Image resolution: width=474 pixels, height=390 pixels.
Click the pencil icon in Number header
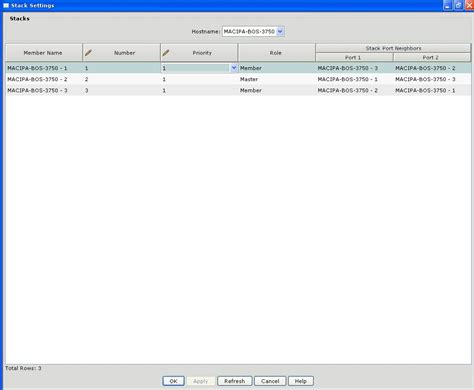click(x=88, y=53)
